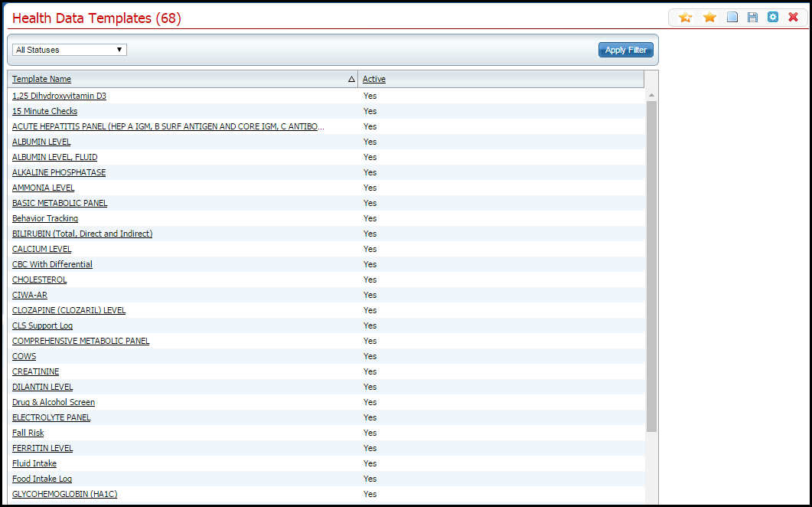Viewport: 812px width, 507px height.
Task: Open the Food Intake Log template
Action: point(42,479)
